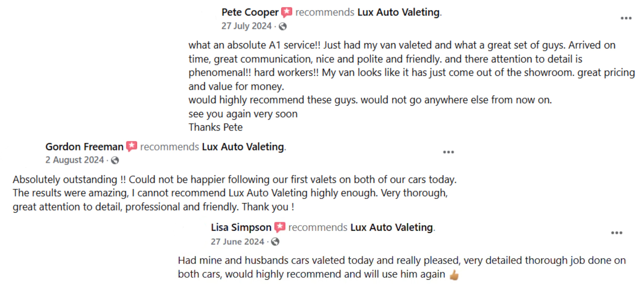Open options menu on Pete Cooper's review
This screenshot has height=284, width=644.
click(x=626, y=18)
